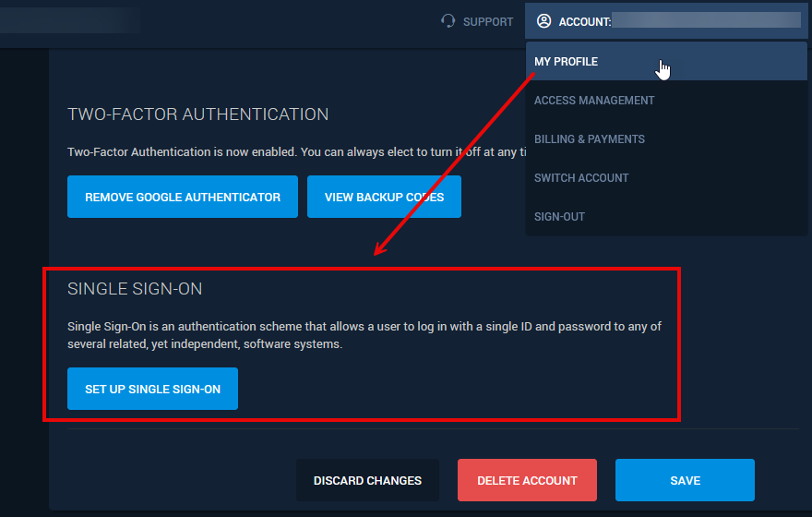
Task: Go to Billing & Payments
Action: click(x=589, y=139)
